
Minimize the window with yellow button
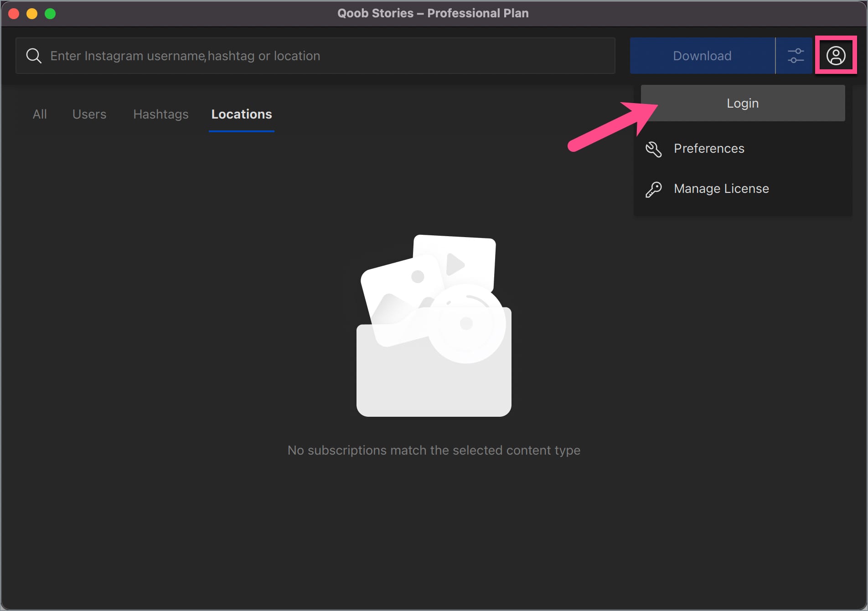32,14
